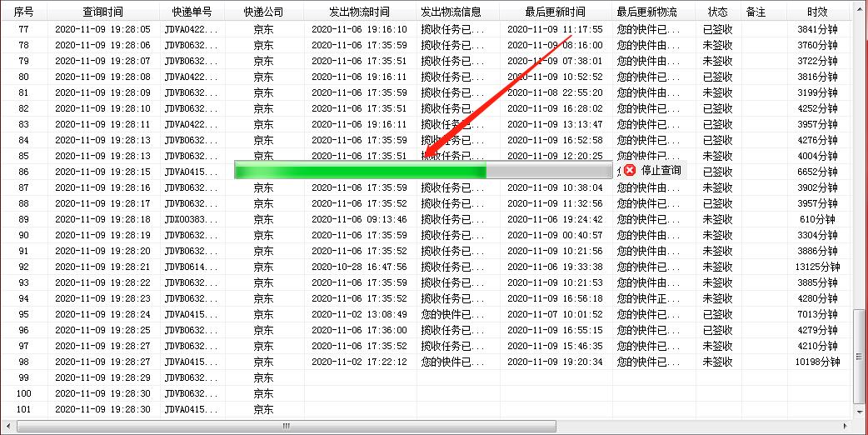
Task: Click dispatch time 2020-10-28 16:47:56
Action: 359,267
